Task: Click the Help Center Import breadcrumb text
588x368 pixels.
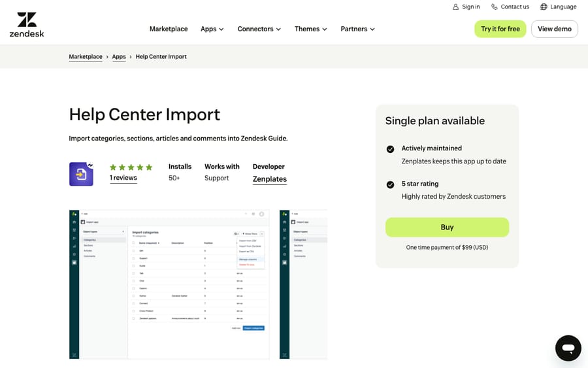Action: pyautogui.click(x=161, y=57)
